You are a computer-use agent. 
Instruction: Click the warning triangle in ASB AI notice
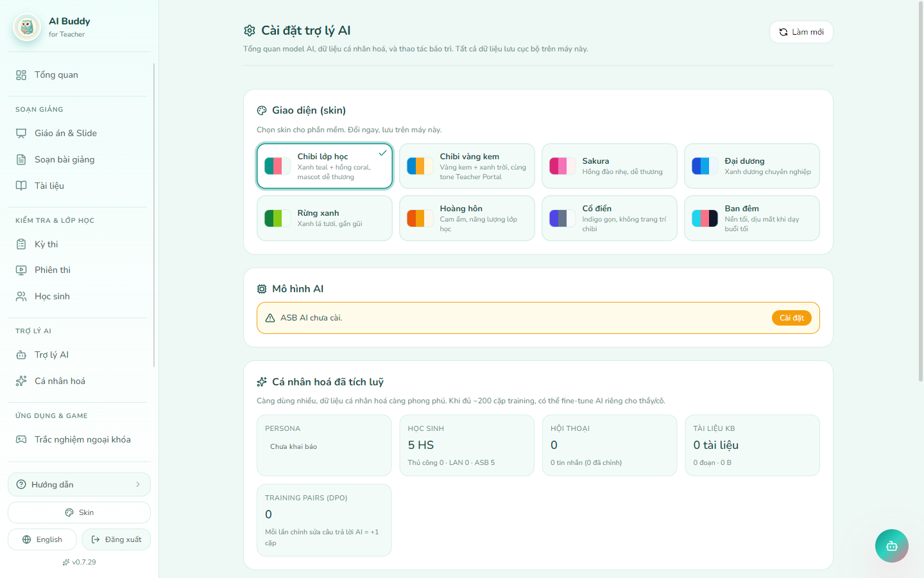(x=270, y=318)
